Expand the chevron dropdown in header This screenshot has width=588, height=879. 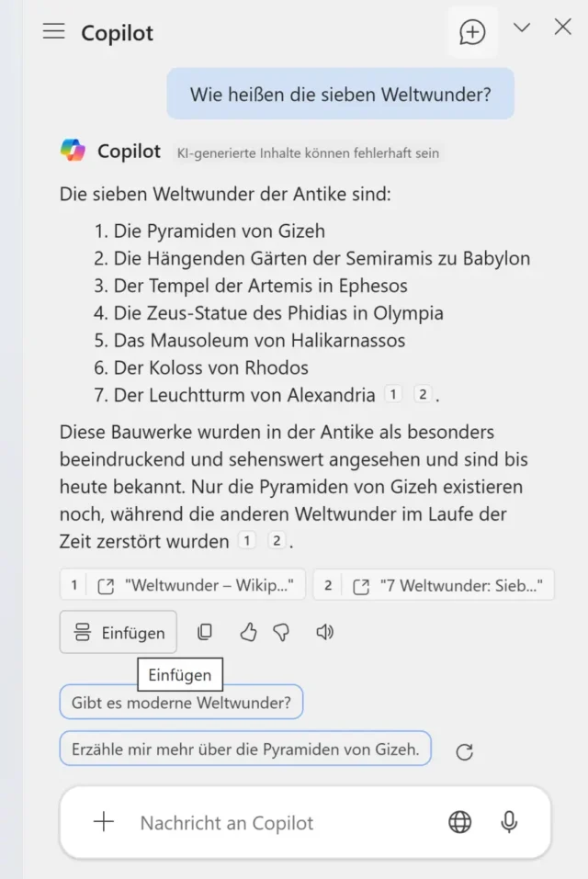pyautogui.click(x=522, y=28)
